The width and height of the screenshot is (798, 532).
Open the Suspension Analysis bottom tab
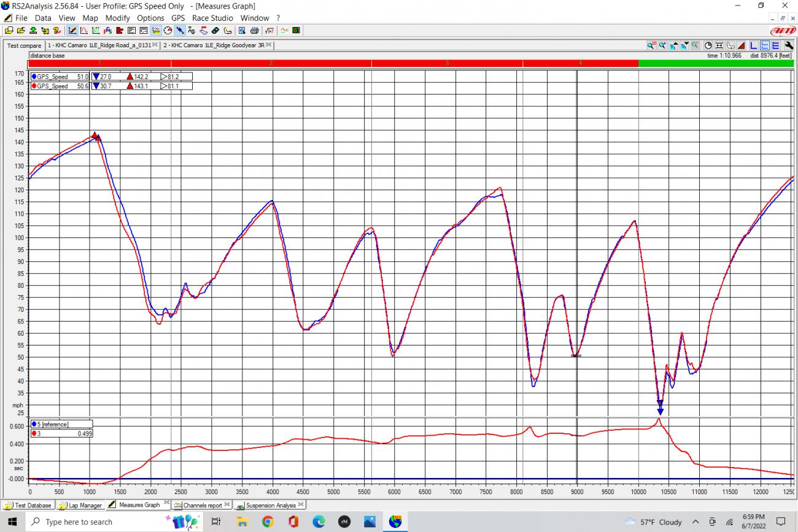(x=269, y=506)
